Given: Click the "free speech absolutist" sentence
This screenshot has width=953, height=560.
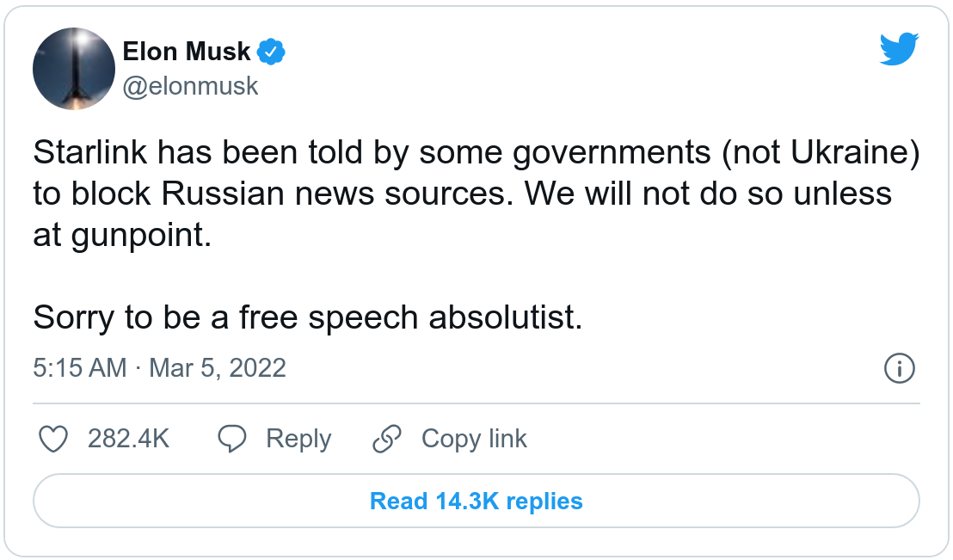Looking at the screenshot, I should tap(308, 318).
